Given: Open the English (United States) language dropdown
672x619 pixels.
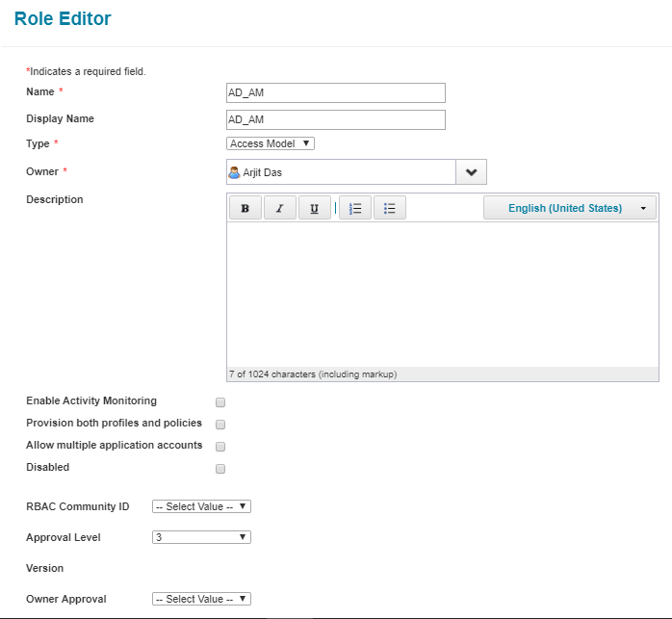Looking at the screenshot, I should (x=570, y=208).
